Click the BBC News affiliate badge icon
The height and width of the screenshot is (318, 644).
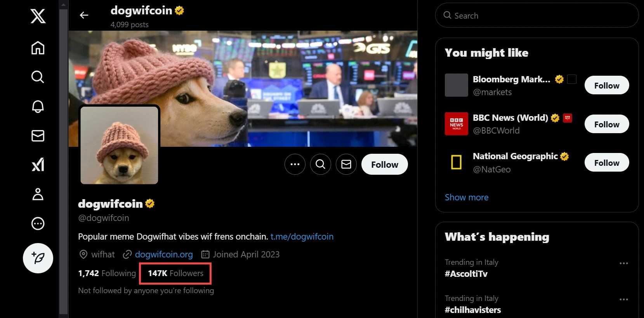[x=568, y=118]
